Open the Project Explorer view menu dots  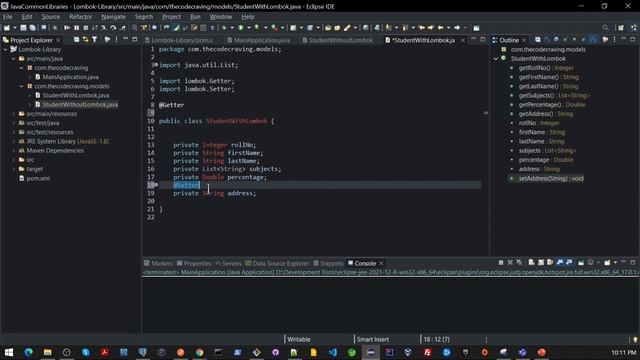[116, 40]
